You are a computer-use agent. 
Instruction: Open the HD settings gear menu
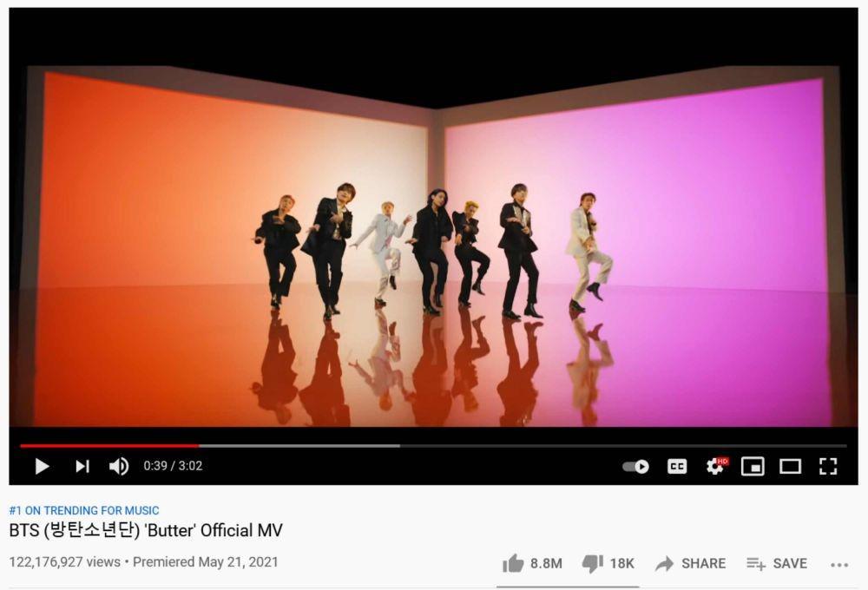point(716,466)
